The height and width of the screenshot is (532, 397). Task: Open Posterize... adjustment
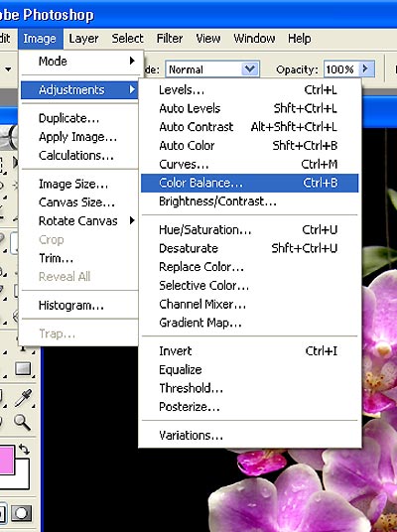(250, 407)
